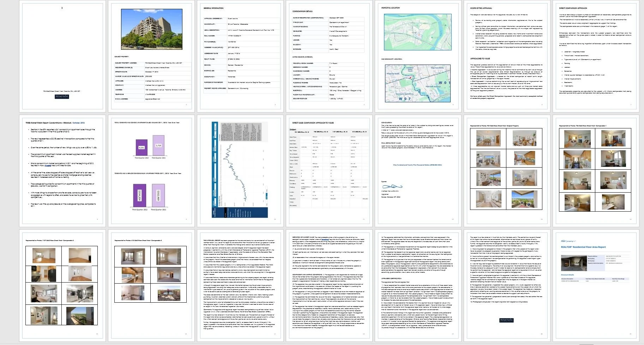The height and width of the screenshot is (345, 644).
Task: Click the appraiser's blue signature
Action: (392, 186)
